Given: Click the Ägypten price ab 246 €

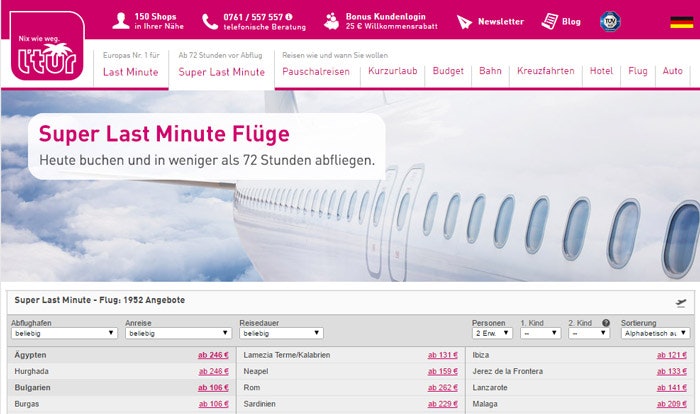Looking at the screenshot, I should click(x=213, y=355).
